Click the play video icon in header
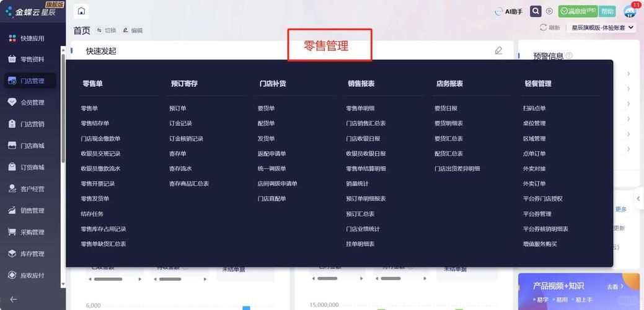 [x=550, y=12]
